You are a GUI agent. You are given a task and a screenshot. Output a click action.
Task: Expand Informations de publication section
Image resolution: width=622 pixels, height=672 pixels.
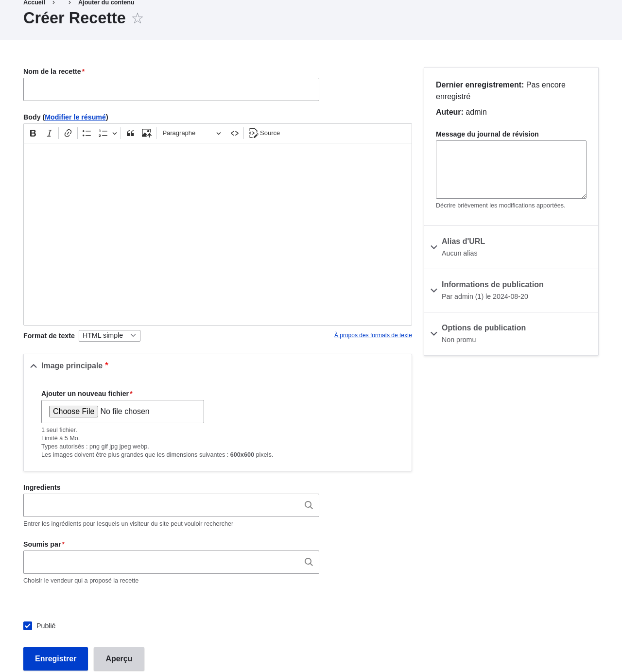(511, 291)
